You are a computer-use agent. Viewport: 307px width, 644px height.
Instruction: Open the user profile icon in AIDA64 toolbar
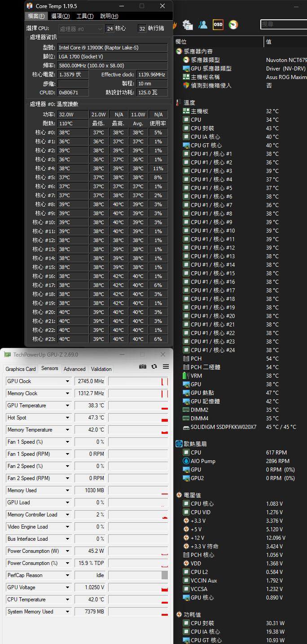click(x=203, y=24)
